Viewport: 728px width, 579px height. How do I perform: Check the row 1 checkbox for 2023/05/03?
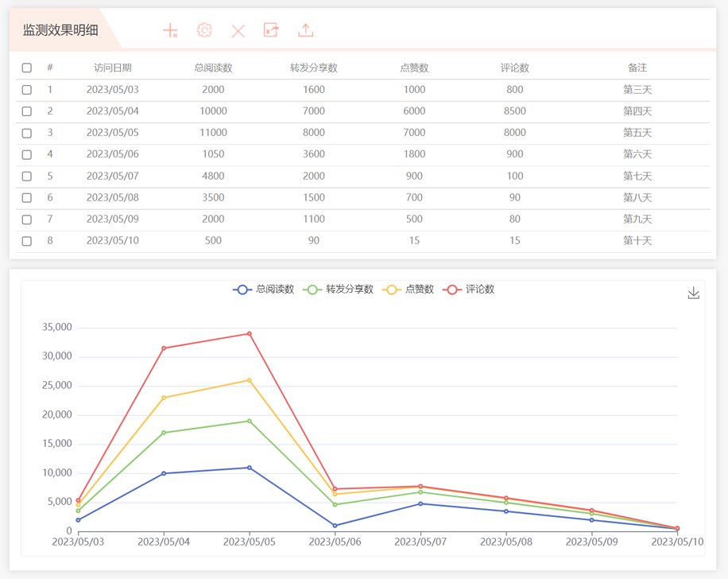click(x=27, y=90)
